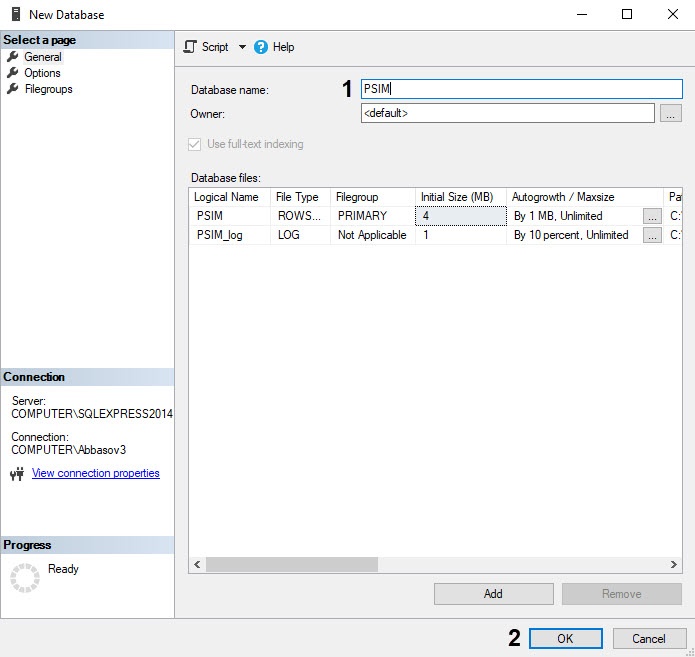The height and width of the screenshot is (657, 695).
Task: Select the Options page
Action: [42, 73]
